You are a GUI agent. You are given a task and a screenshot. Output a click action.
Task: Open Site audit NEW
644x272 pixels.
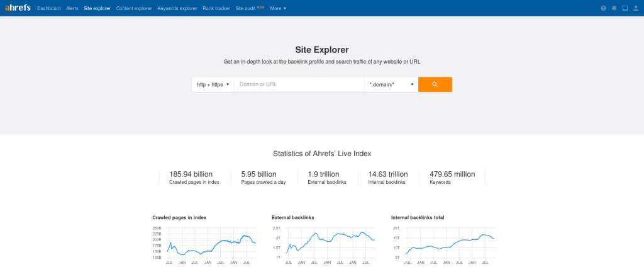tap(250, 8)
